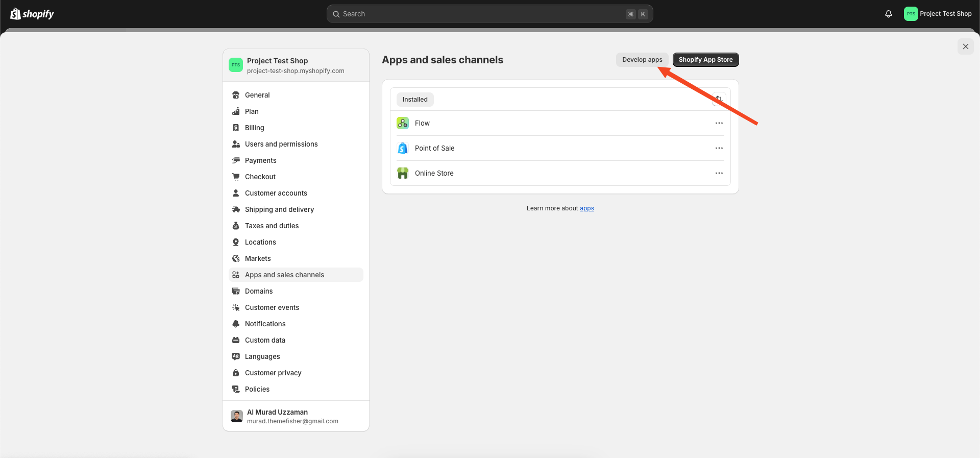Image resolution: width=980 pixels, height=458 pixels.
Task: Click the Flow app icon
Action: 403,123
